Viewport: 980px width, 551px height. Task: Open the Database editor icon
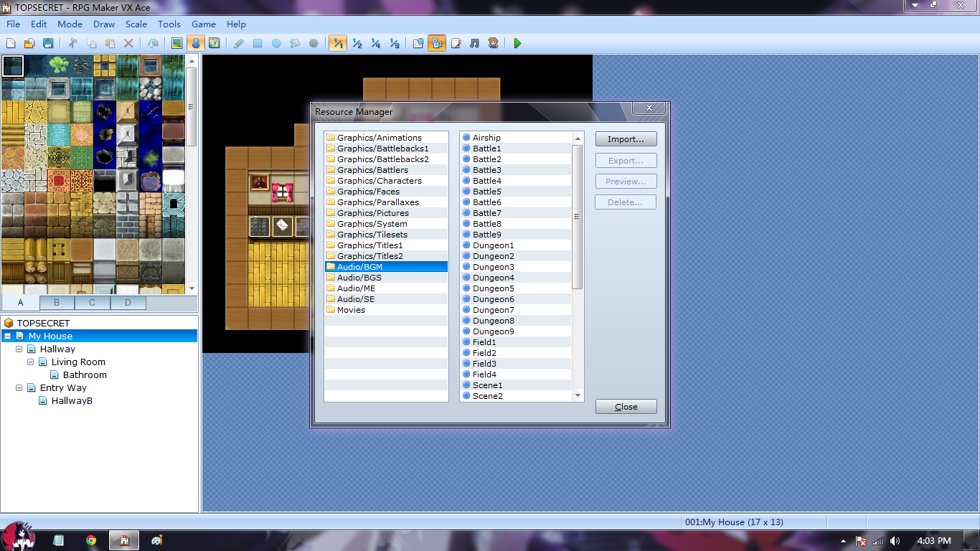pos(417,43)
